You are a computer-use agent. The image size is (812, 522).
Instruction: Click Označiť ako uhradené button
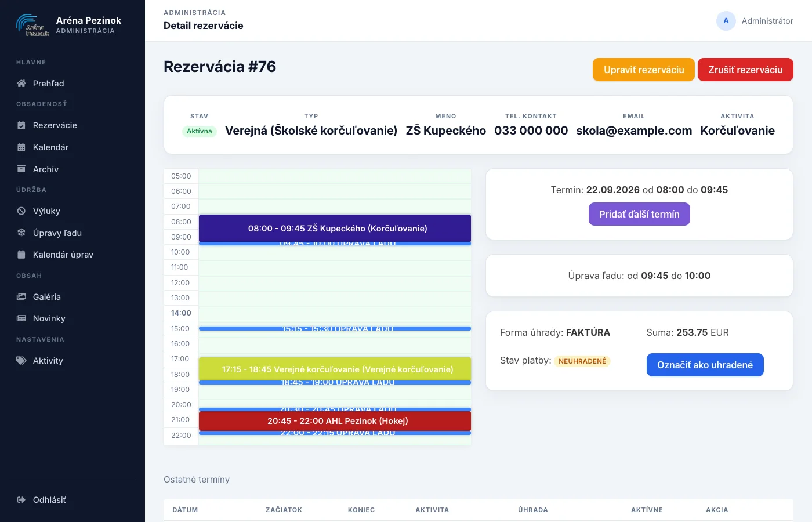tap(705, 365)
